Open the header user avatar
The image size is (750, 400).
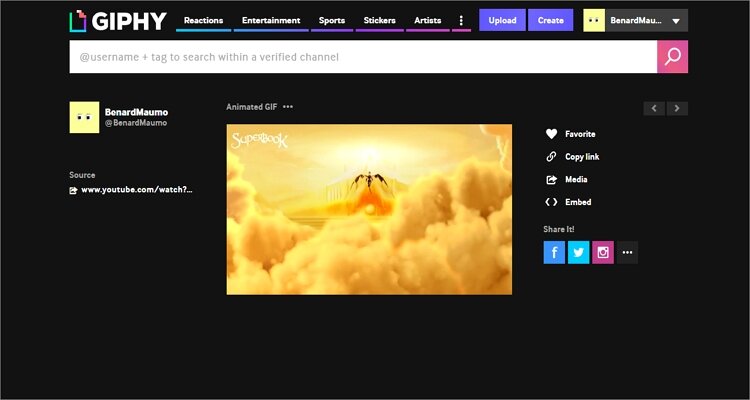pos(594,21)
